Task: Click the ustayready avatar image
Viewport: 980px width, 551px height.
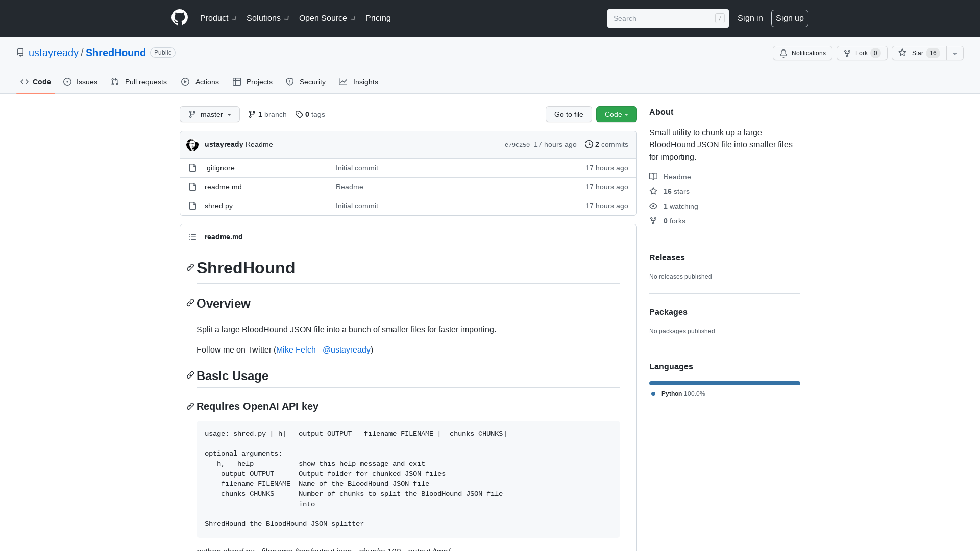Action: pos(192,145)
